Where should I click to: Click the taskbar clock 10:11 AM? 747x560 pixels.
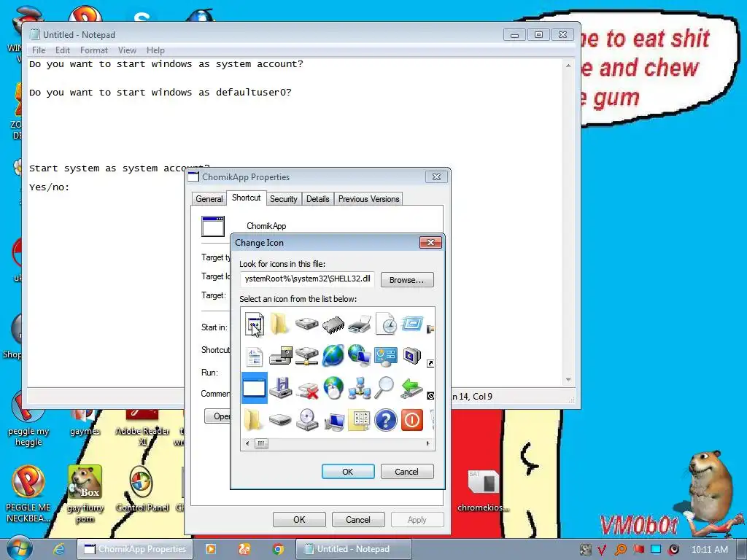click(x=709, y=550)
